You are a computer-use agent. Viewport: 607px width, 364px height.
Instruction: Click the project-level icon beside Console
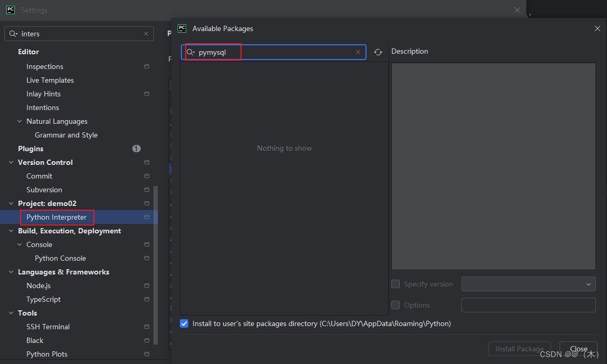point(147,244)
